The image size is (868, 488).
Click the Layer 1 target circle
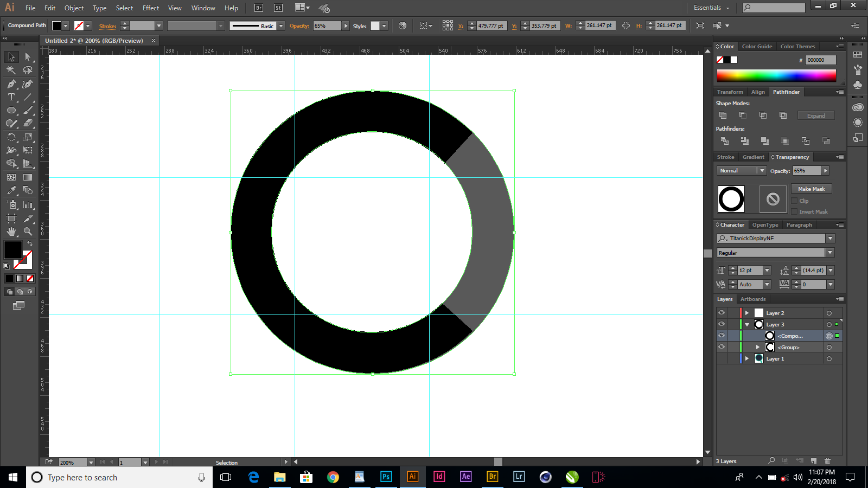pos(829,359)
